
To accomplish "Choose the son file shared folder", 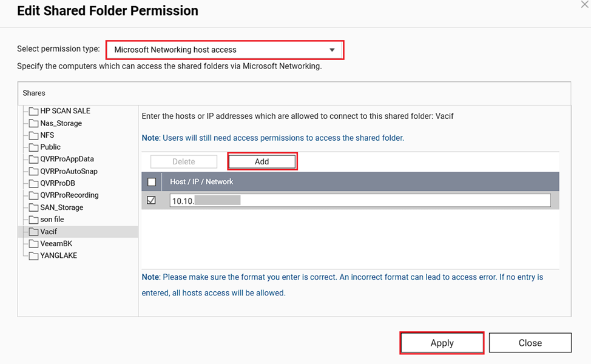I will pyautogui.click(x=52, y=220).
